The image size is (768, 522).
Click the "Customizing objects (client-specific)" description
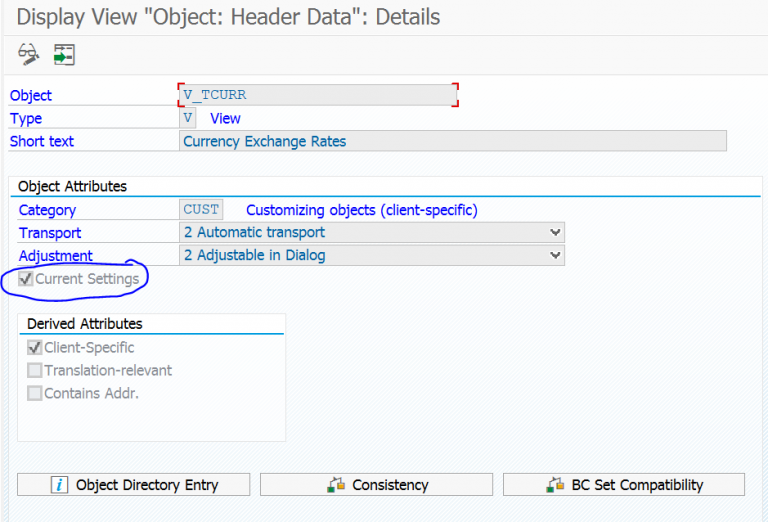pyautogui.click(x=361, y=210)
